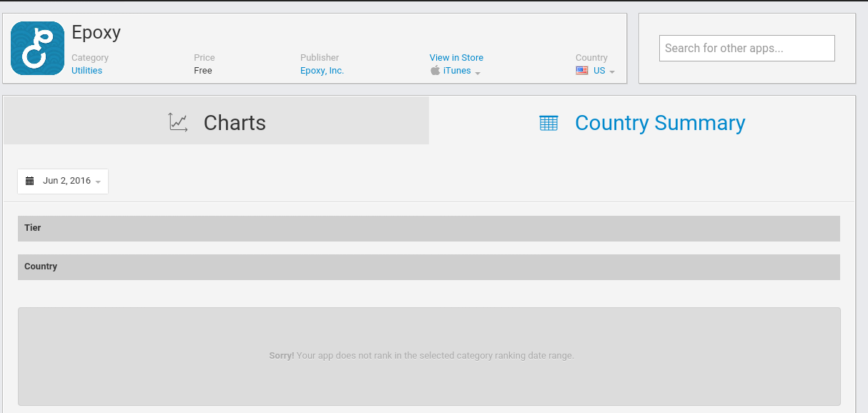Click the Epoxy app title heading

click(97, 32)
